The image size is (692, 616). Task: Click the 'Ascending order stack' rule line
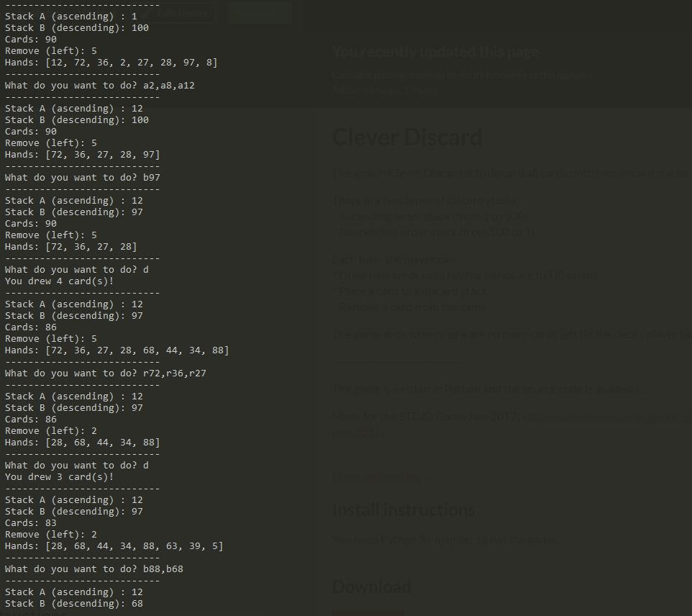tap(431, 217)
